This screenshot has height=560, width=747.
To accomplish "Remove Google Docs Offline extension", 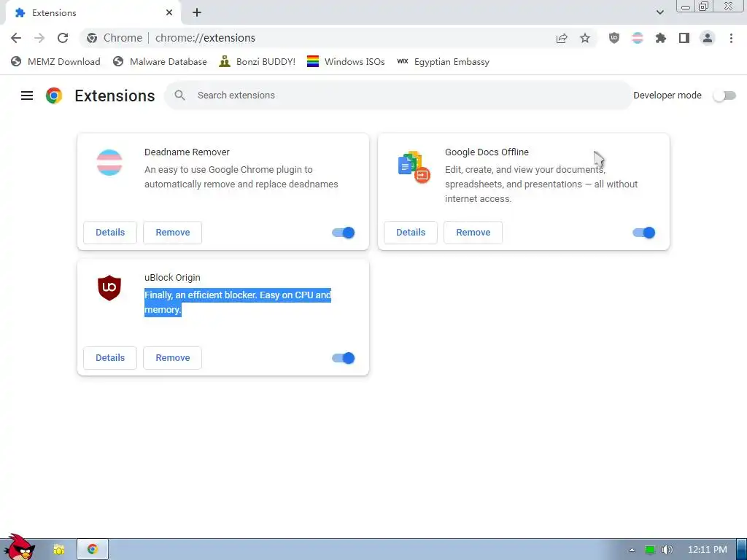I will 473,233.
